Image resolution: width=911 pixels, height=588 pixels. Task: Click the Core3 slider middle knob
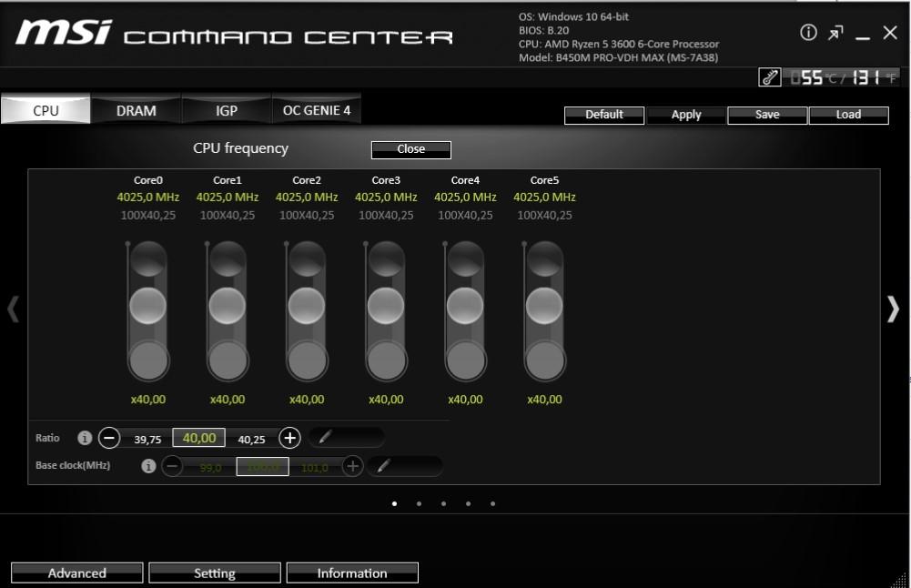(386, 306)
